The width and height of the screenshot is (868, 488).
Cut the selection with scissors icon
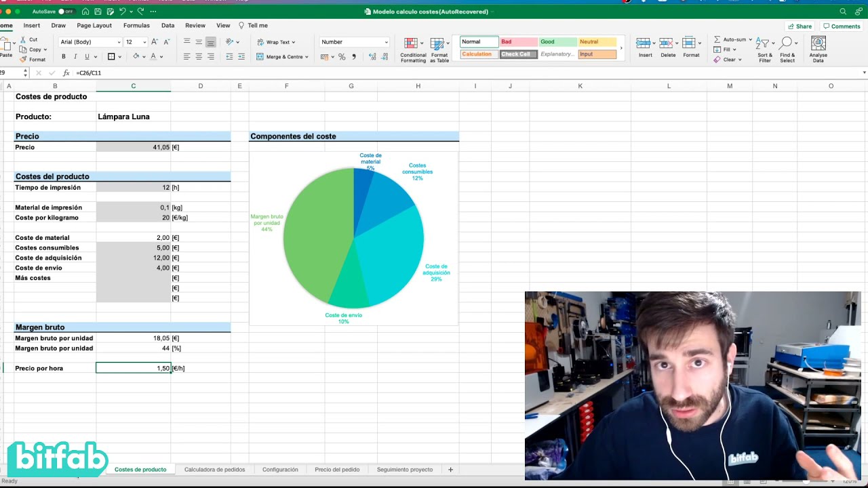[22, 40]
